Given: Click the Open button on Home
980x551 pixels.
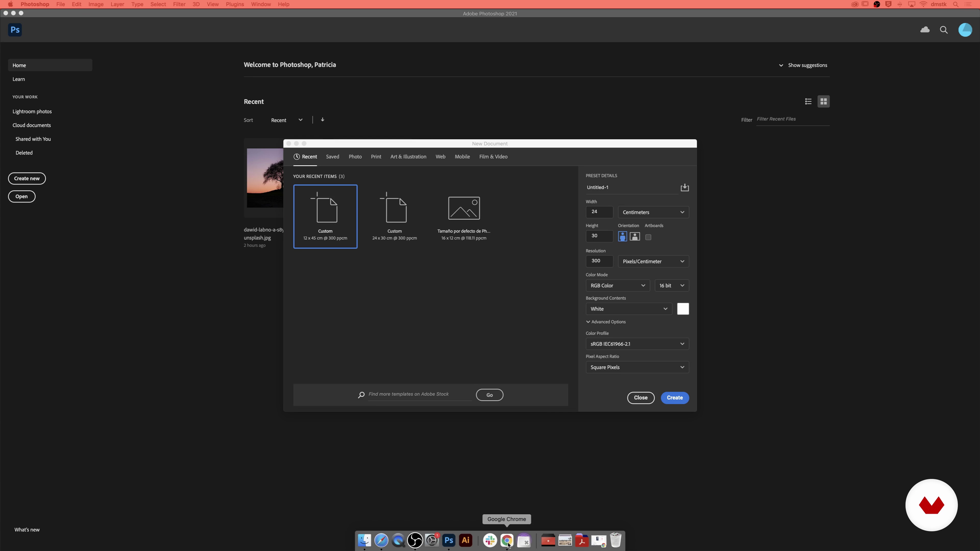Looking at the screenshot, I should 22,197.
